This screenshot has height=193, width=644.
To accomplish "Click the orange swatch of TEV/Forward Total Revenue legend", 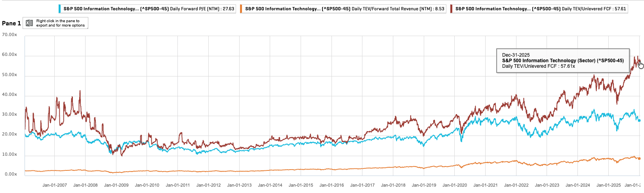I will [x=241, y=9].
